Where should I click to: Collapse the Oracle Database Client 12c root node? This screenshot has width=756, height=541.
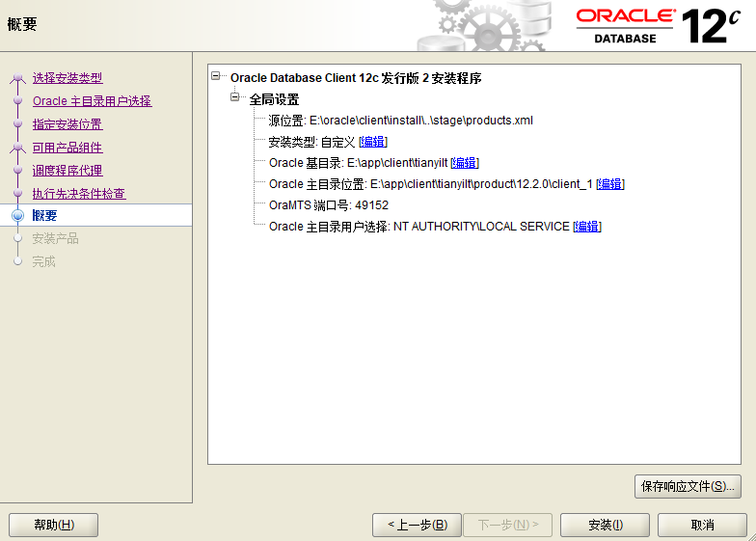tap(216, 75)
